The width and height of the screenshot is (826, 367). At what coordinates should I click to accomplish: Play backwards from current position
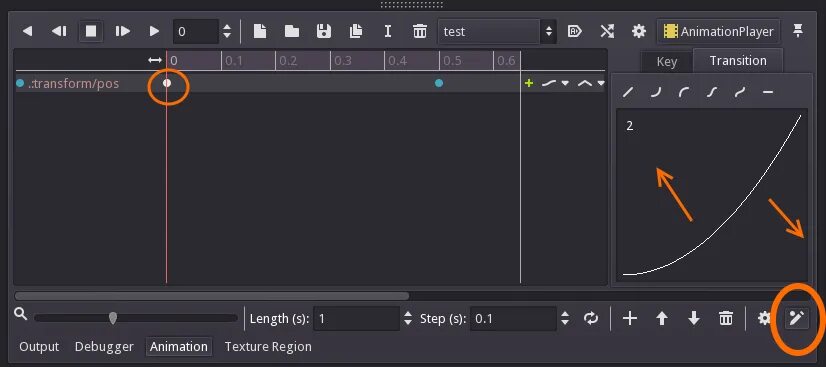click(27, 32)
